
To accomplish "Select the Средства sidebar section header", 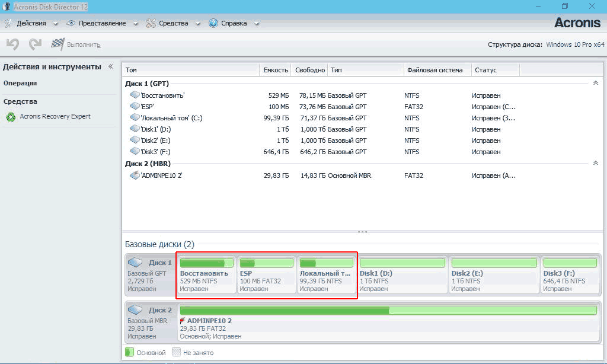I will point(20,101).
